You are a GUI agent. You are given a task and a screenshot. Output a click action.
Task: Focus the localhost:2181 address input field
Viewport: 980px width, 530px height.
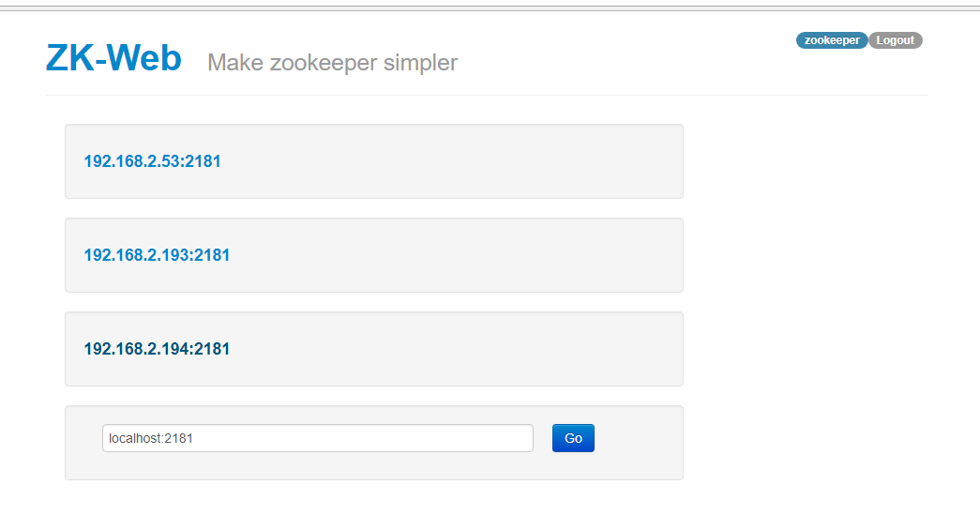point(317,438)
